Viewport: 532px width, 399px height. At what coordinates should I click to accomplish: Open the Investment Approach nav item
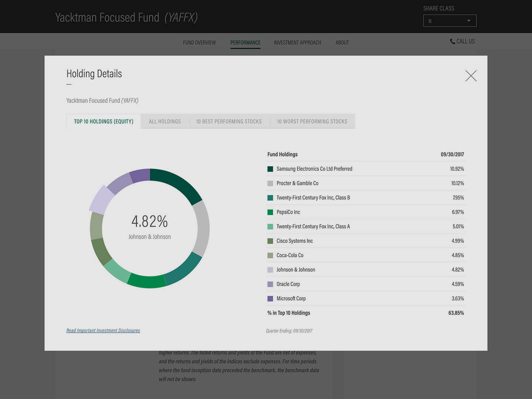[x=297, y=42]
